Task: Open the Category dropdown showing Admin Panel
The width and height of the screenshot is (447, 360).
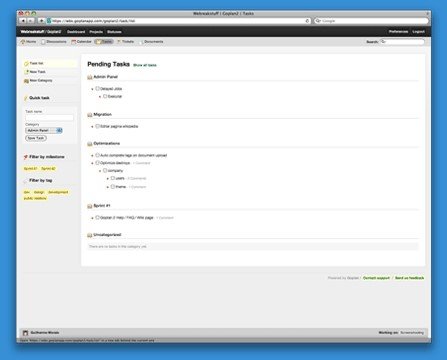Action: point(44,130)
